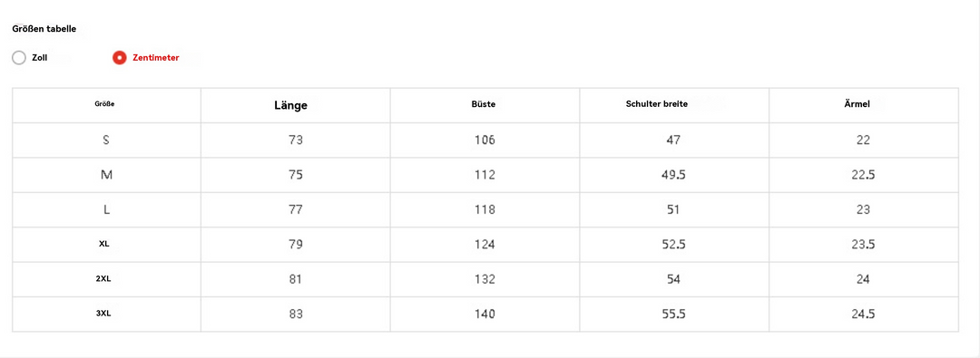Select the Zentimeter radio button
The image size is (980, 358).
(x=120, y=58)
